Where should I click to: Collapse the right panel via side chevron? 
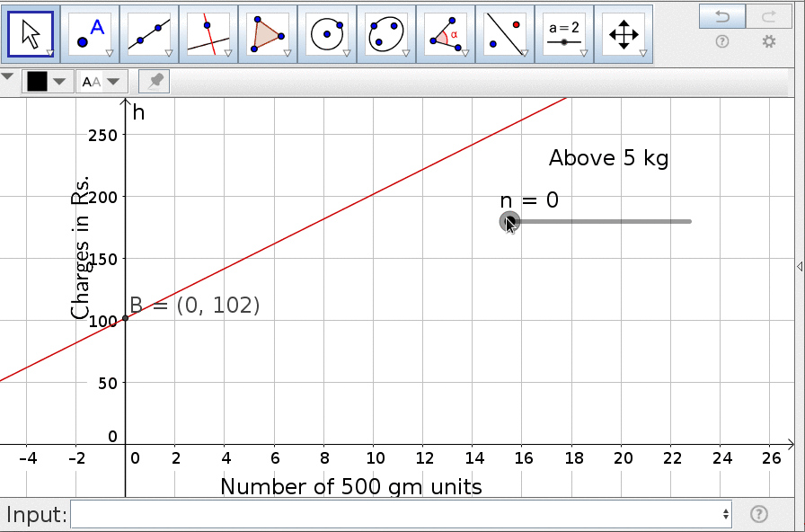(798, 265)
